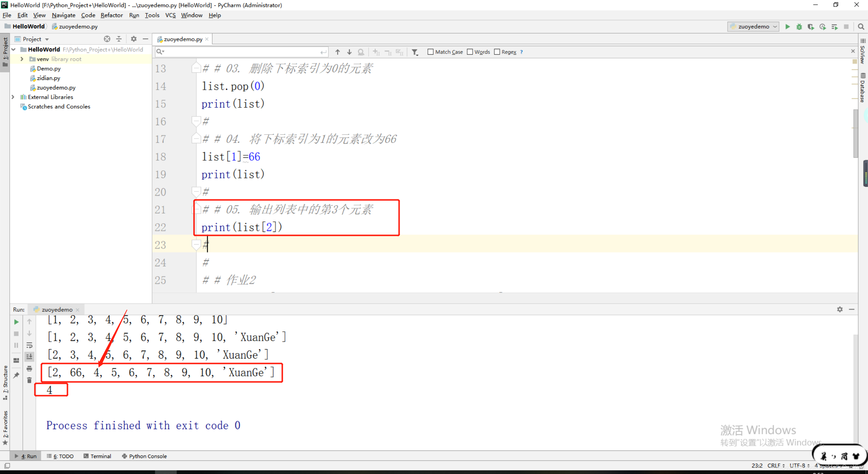Open zuoyedemo run configuration dropdown

(x=753, y=27)
